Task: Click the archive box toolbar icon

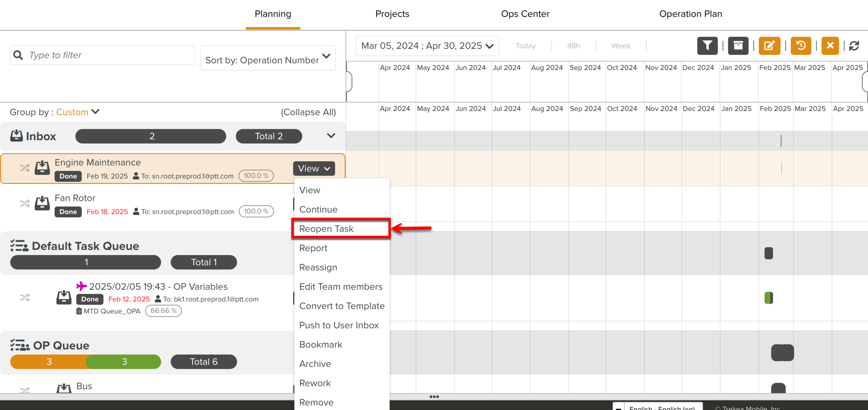Action: (738, 46)
